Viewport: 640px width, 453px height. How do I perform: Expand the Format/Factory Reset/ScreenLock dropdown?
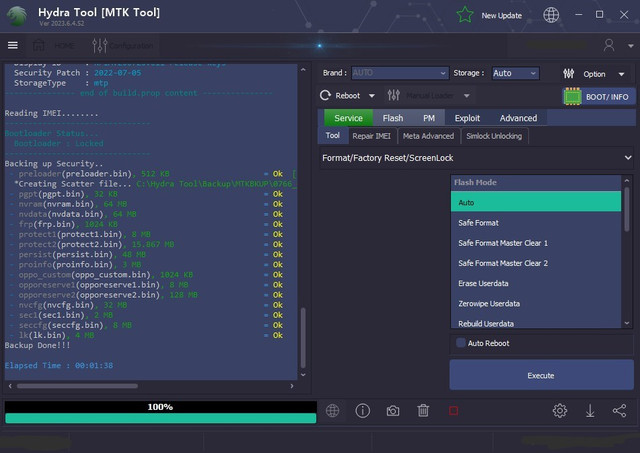point(476,158)
